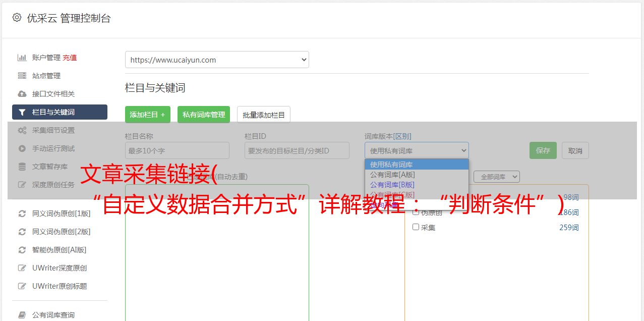Screen dimensions: 644x321
Task: Click the 私有词库管理 button
Action: click(x=204, y=115)
